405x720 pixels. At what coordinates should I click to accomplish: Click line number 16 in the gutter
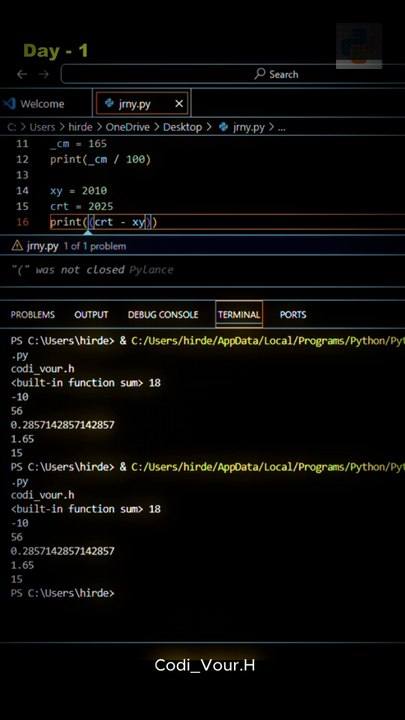tap(22, 222)
